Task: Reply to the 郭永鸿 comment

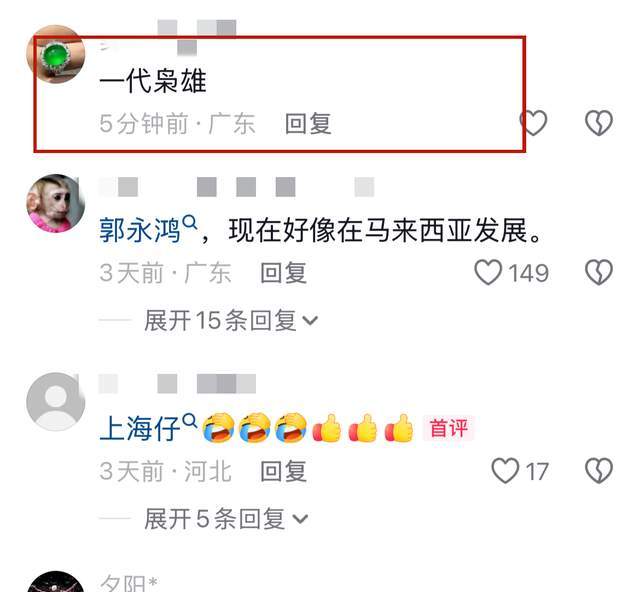Action: point(284,273)
